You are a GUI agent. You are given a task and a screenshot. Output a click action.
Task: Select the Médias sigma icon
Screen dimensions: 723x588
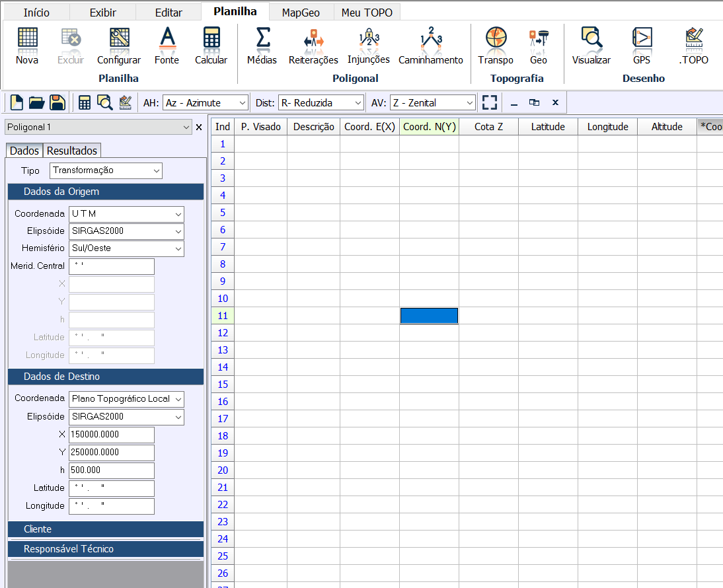[x=262, y=46]
